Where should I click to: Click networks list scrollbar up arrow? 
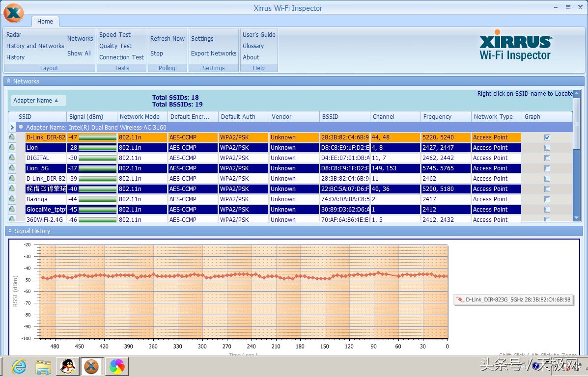click(577, 93)
